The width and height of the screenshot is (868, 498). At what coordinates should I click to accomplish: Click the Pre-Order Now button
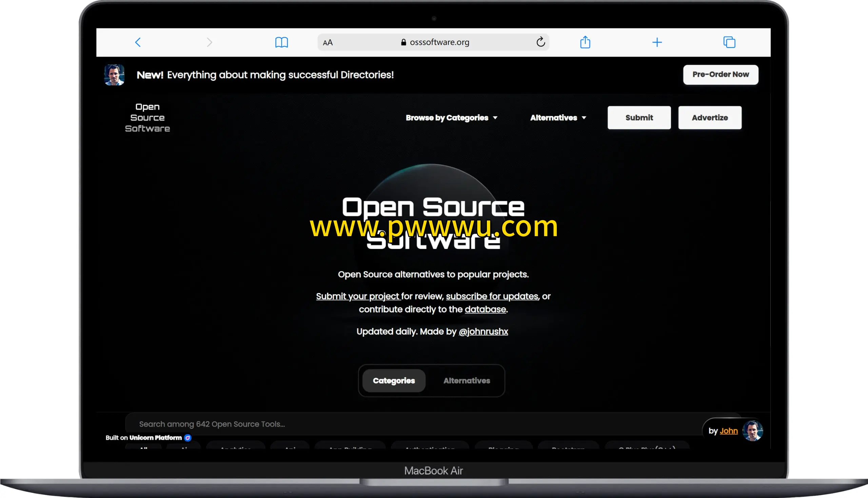click(x=721, y=75)
